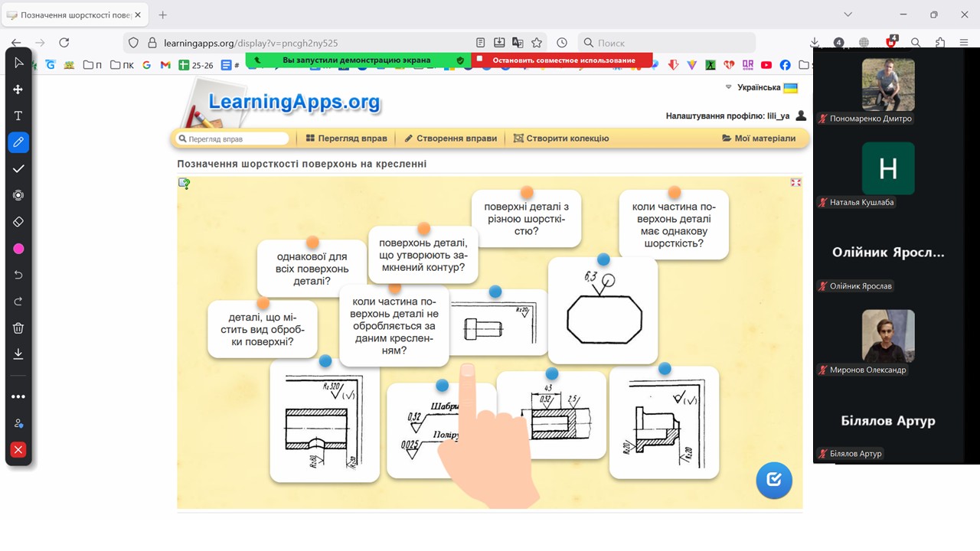Screen dimensions: 980x551
Task: Open the Мої матеріали folder
Action: click(759, 139)
